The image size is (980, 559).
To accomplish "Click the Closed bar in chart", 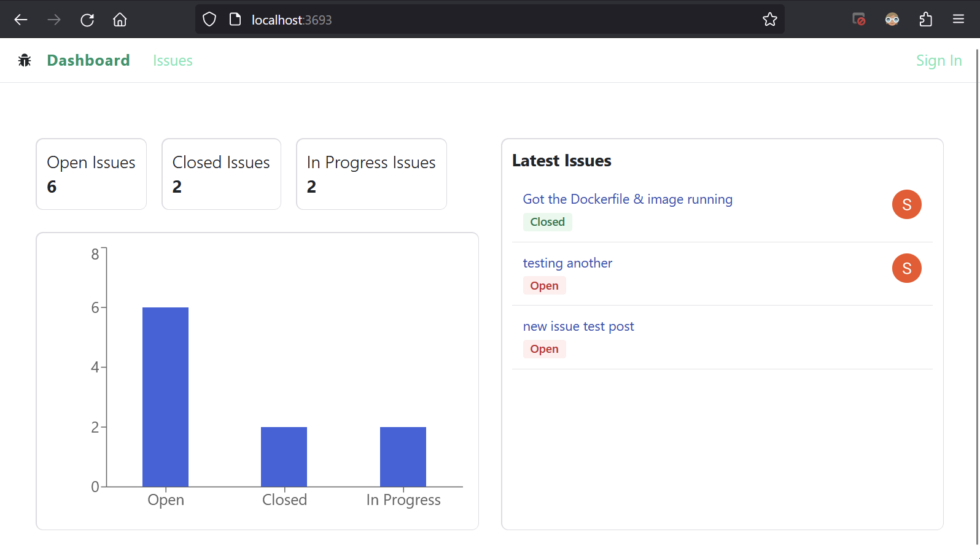I will 284,457.
